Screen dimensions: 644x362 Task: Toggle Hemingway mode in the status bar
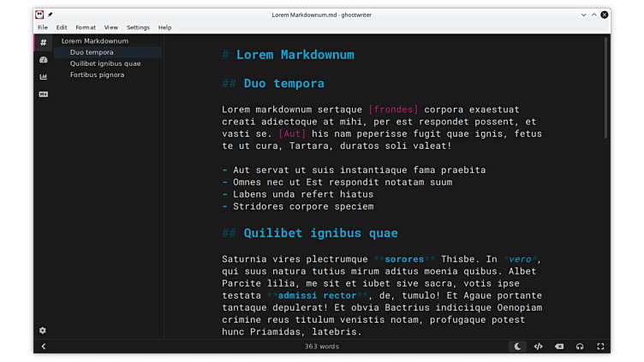pyautogui.click(x=559, y=347)
